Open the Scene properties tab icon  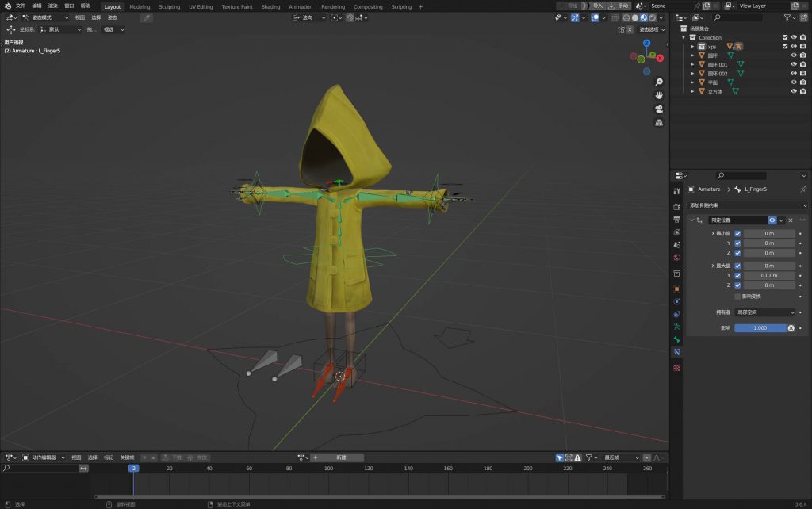coord(677,244)
